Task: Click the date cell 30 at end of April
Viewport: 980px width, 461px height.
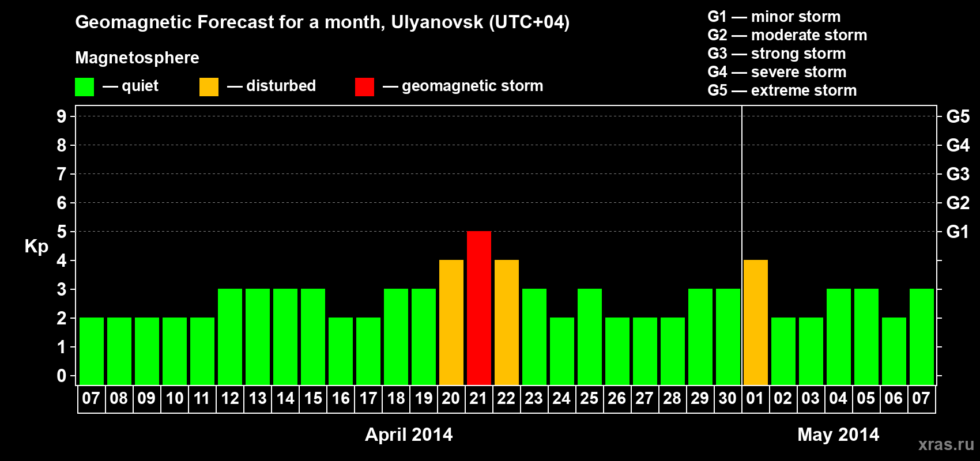Action: pos(728,399)
